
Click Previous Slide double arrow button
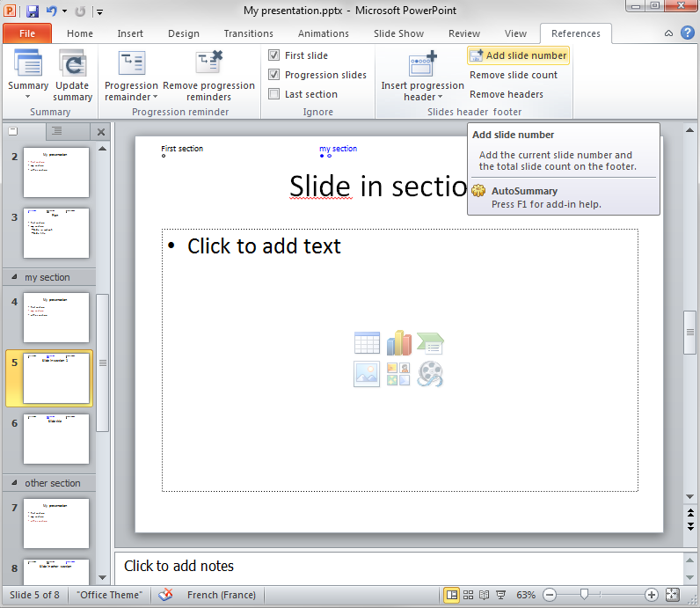click(690, 513)
